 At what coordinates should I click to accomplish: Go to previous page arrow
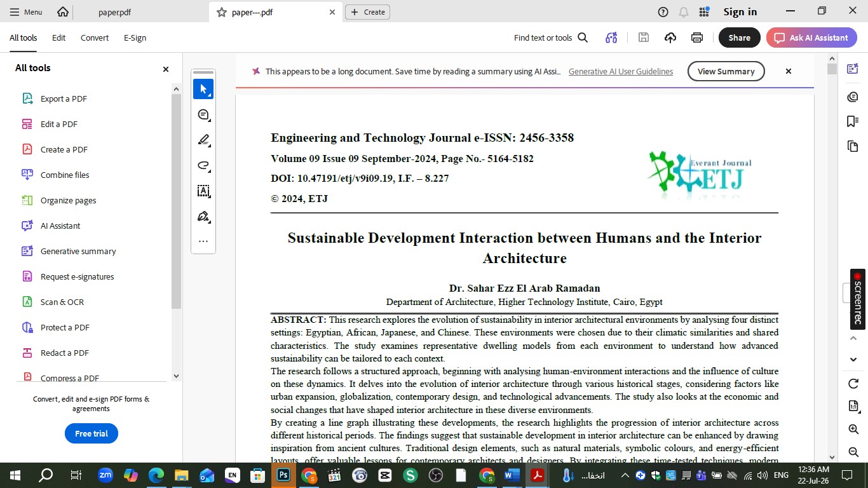pyautogui.click(x=853, y=338)
